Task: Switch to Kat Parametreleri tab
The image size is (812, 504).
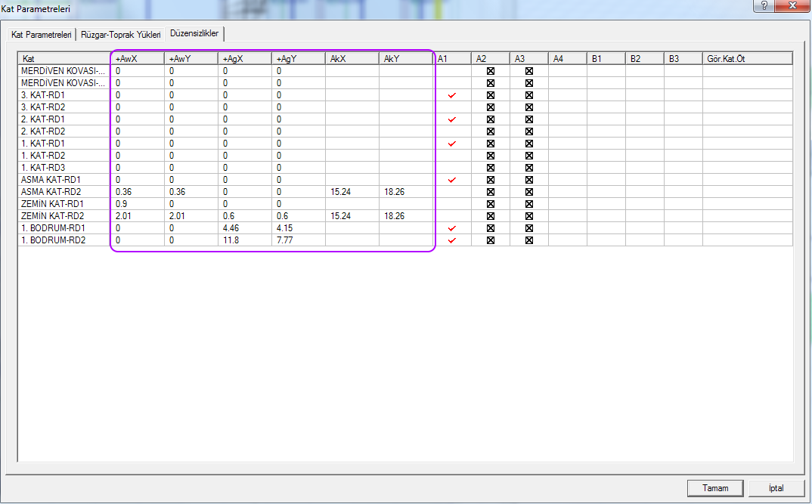Action: (42, 35)
